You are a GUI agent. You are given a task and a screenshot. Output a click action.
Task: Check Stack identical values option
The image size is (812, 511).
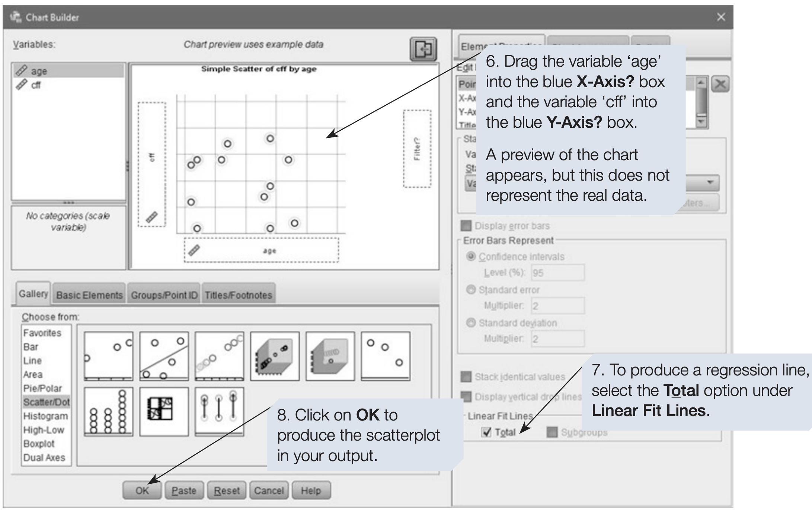tap(466, 377)
